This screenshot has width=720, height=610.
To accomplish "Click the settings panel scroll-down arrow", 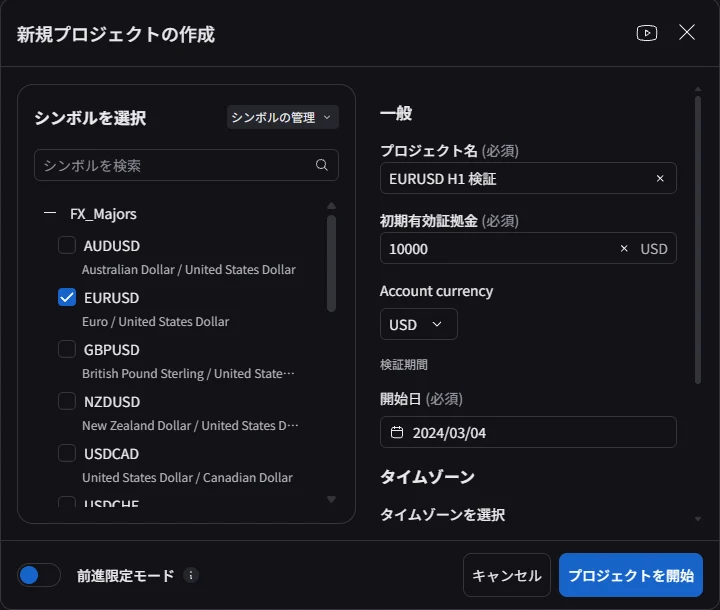I will (698, 519).
